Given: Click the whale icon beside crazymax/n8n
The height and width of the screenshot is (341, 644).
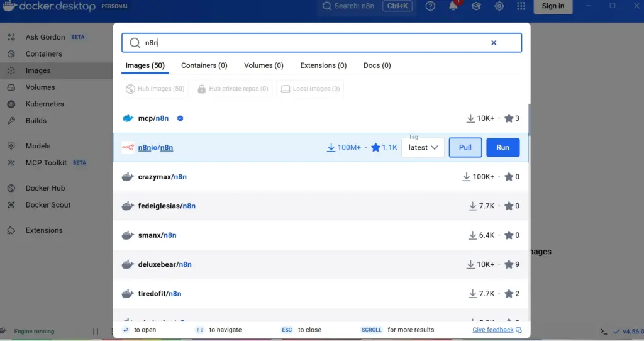Looking at the screenshot, I should click(128, 177).
